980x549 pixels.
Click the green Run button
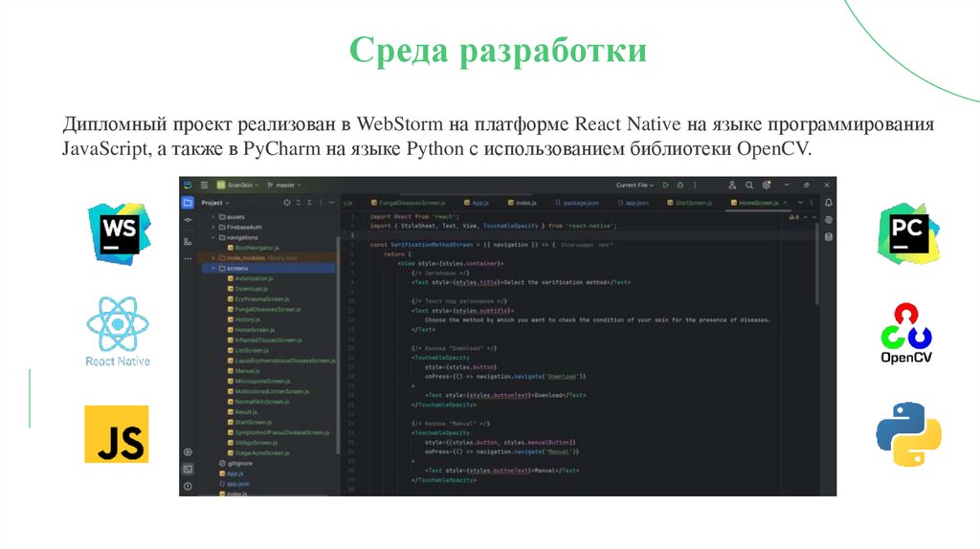[x=666, y=185]
